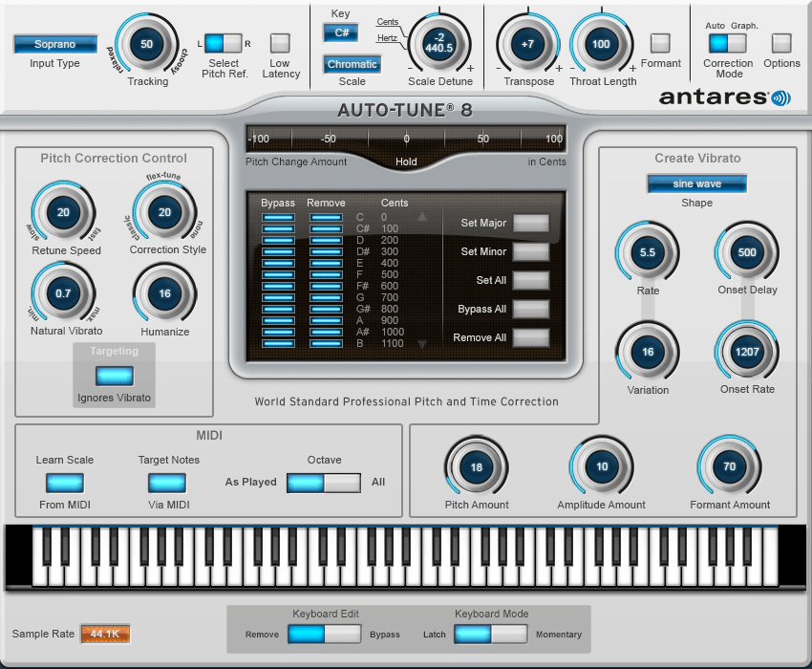Click the Pitch Amount knob
The width and height of the screenshot is (812, 669).
(x=476, y=467)
